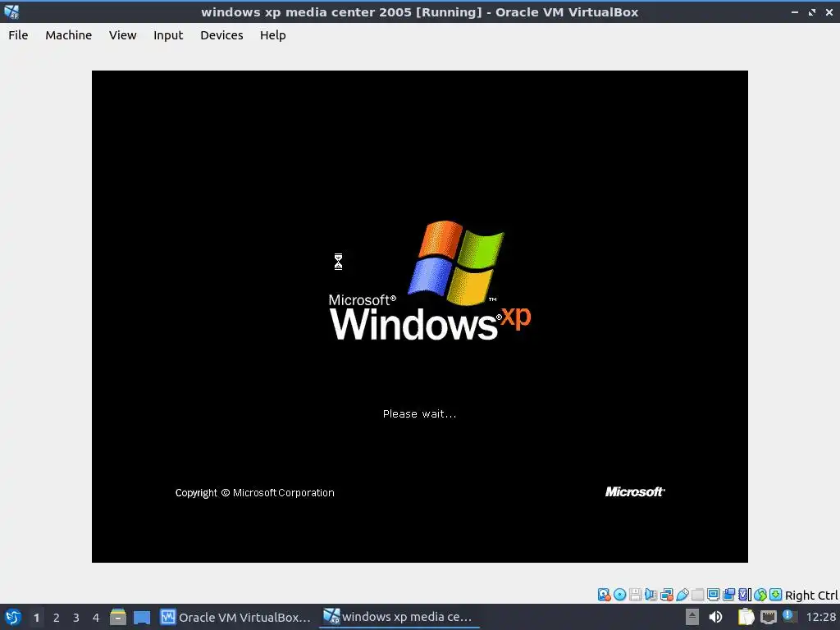Switch to workspace 3
Screen dimensions: 840x630
(76, 618)
